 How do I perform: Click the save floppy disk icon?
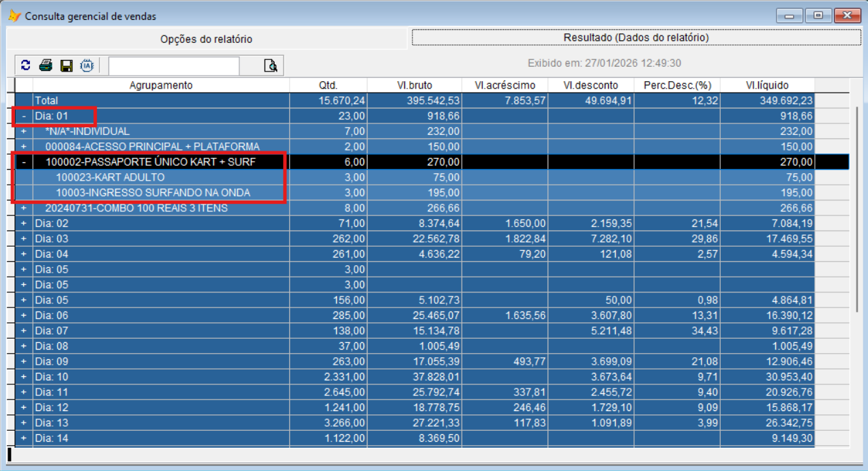click(x=66, y=65)
